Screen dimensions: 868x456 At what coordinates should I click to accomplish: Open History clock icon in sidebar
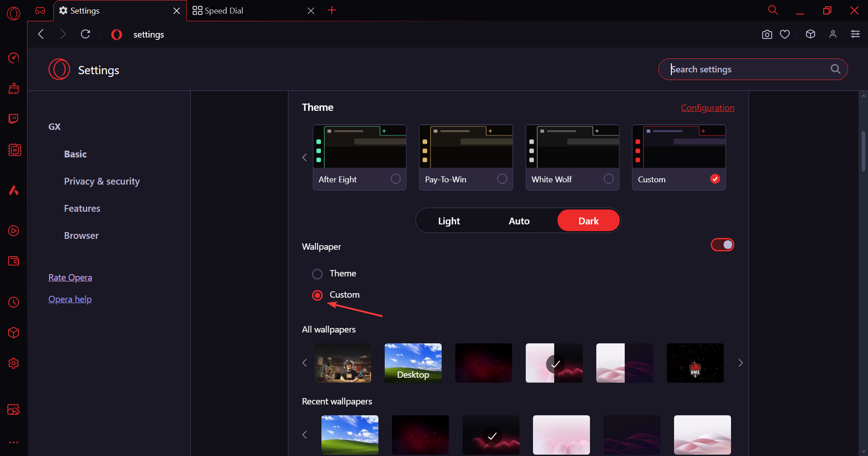point(14,302)
